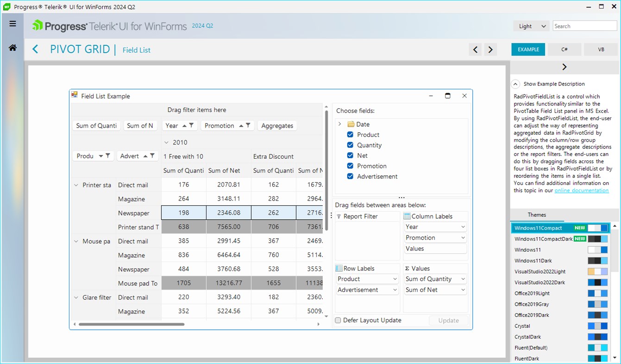This screenshot has width=621, height=364.
Task: Open Sum of Net dropdown in Values
Action: click(463, 290)
